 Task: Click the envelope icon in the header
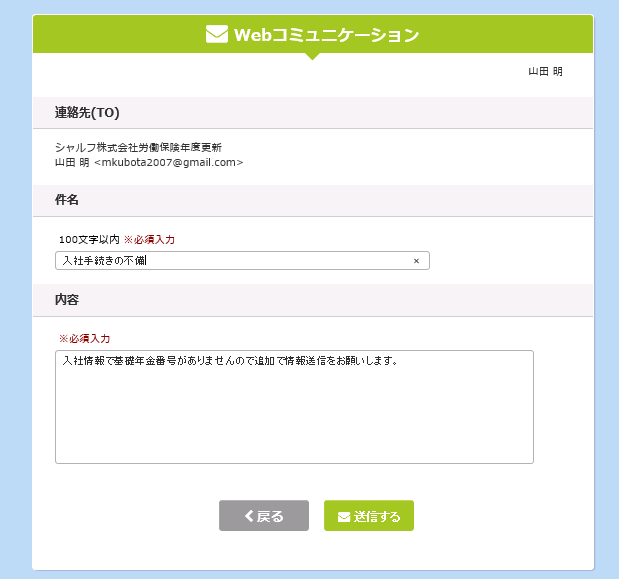click(217, 34)
